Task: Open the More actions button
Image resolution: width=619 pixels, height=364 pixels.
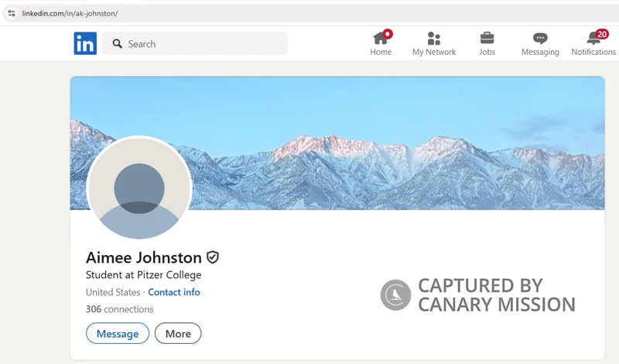Action: tap(178, 333)
